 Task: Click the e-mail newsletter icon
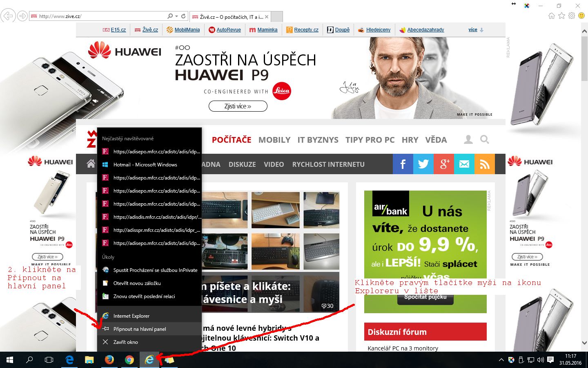(x=464, y=164)
